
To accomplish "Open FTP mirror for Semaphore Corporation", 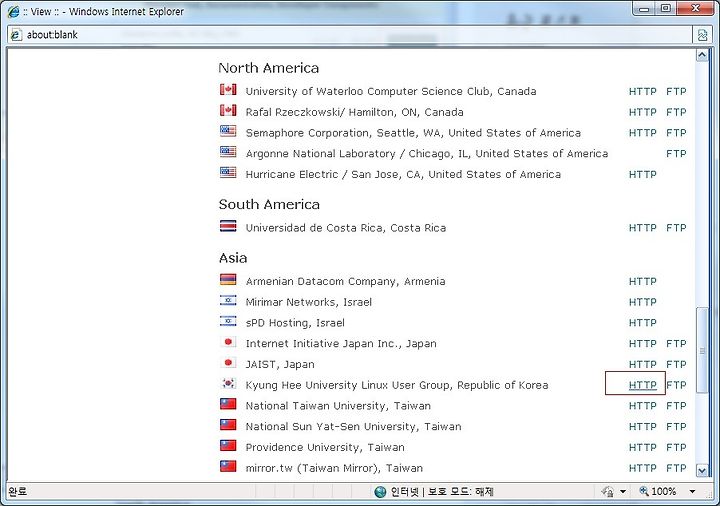I will (676, 133).
